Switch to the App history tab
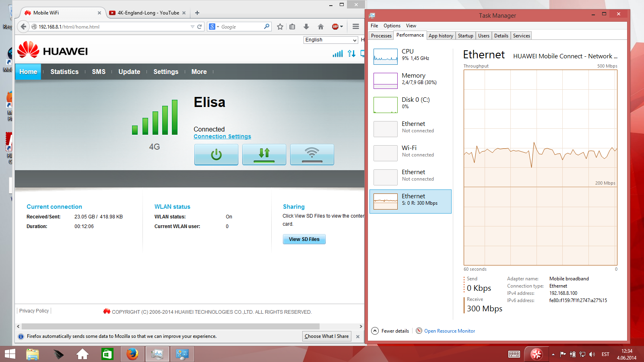 tap(441, 36)
